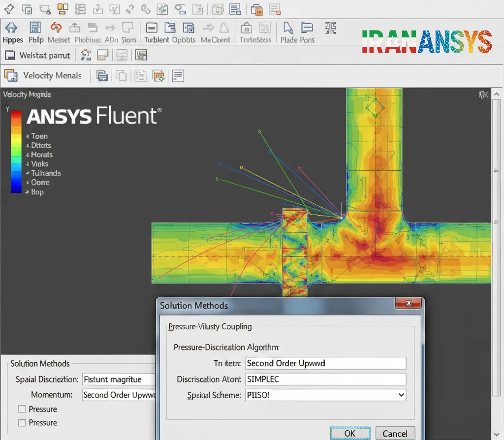Click the Plade cursor icon

tap(288, 28)
